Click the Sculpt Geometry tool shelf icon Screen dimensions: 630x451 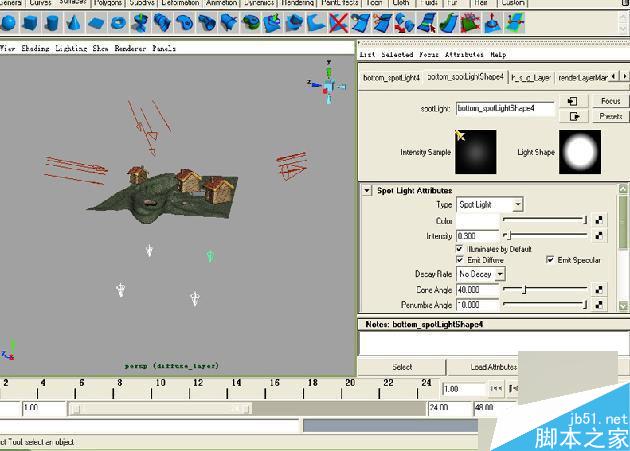[492, 23]
